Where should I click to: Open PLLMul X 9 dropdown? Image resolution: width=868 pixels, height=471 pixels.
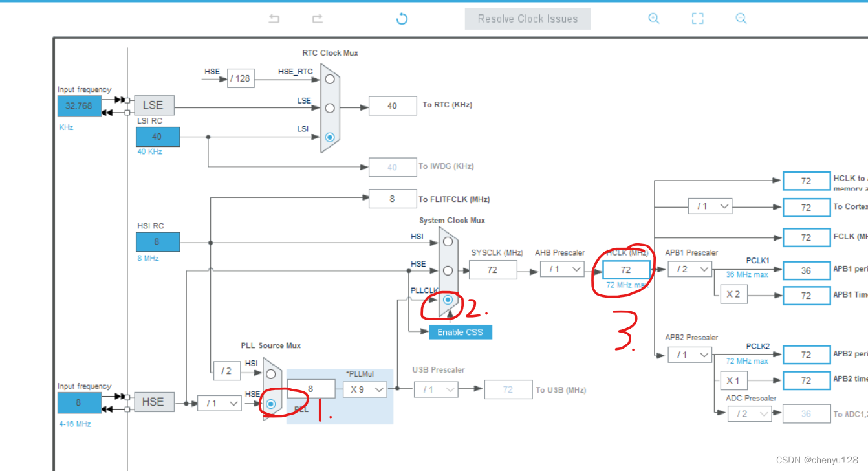click(365, 389)
